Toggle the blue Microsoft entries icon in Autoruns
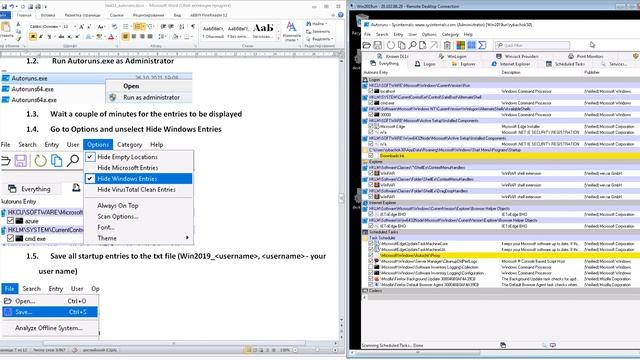This screenshot has width=640, height=360. tap(471, 45)
